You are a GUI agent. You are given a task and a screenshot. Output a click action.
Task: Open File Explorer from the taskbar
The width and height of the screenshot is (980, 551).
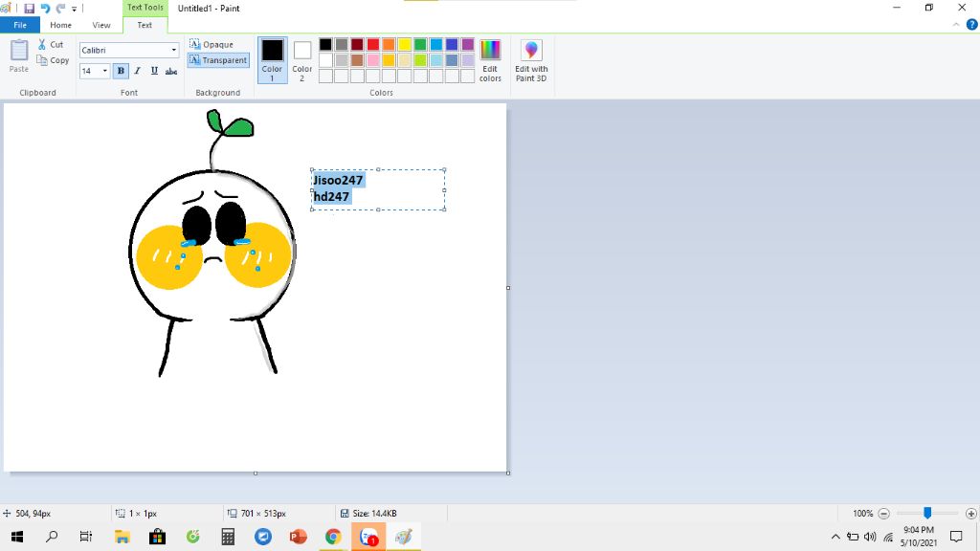122,537
